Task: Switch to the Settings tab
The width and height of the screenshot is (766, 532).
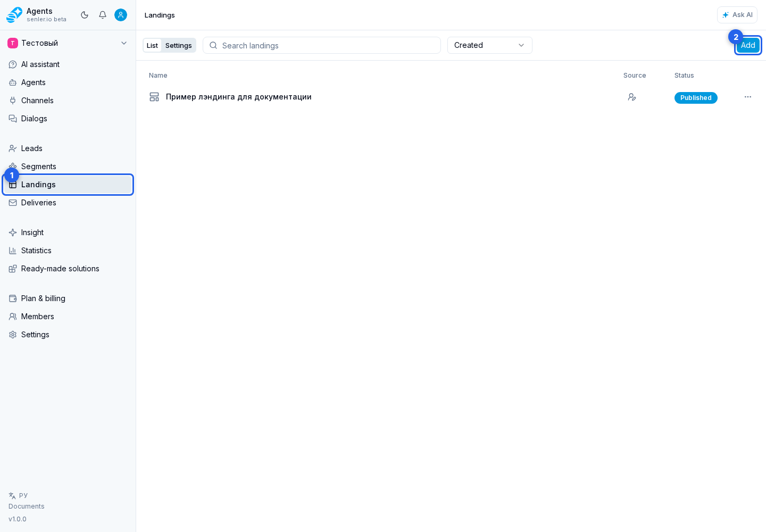Action: coord(178,45)
